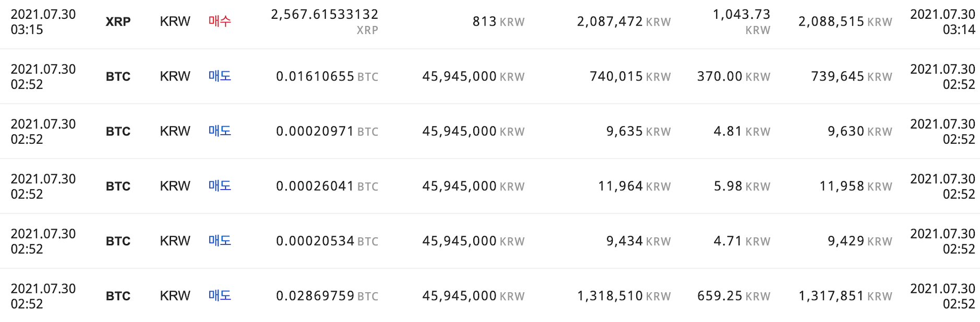
Task: Click the XRP coin label
Action: [x=118, y=22]
